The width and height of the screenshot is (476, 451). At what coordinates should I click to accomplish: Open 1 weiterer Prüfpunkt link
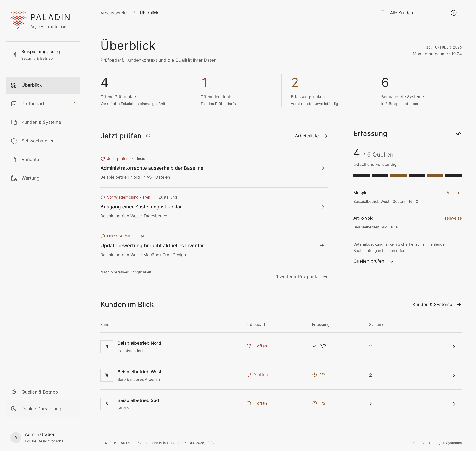(x=302, y=276)
